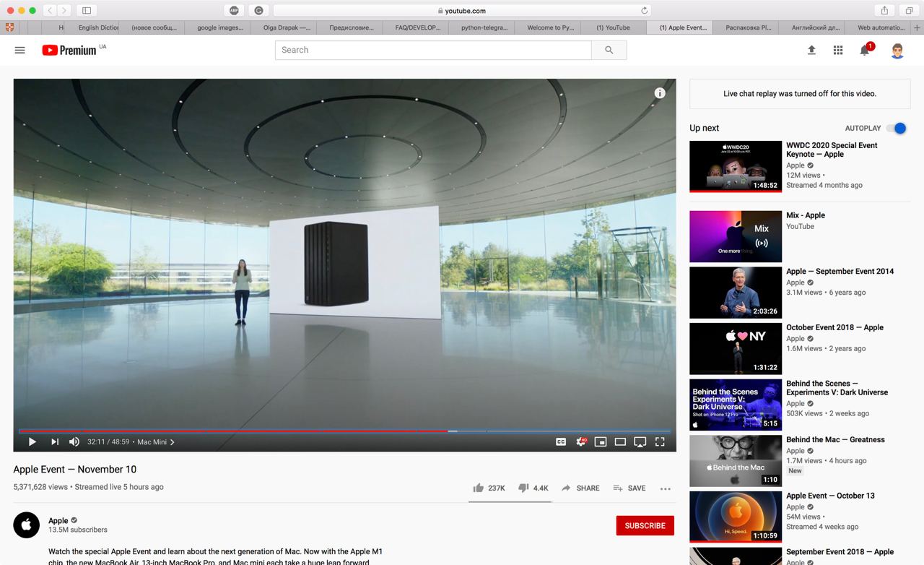
Task: Dislike the video (4.4K)
Action: pyautogui.click(x=533, y=488)
